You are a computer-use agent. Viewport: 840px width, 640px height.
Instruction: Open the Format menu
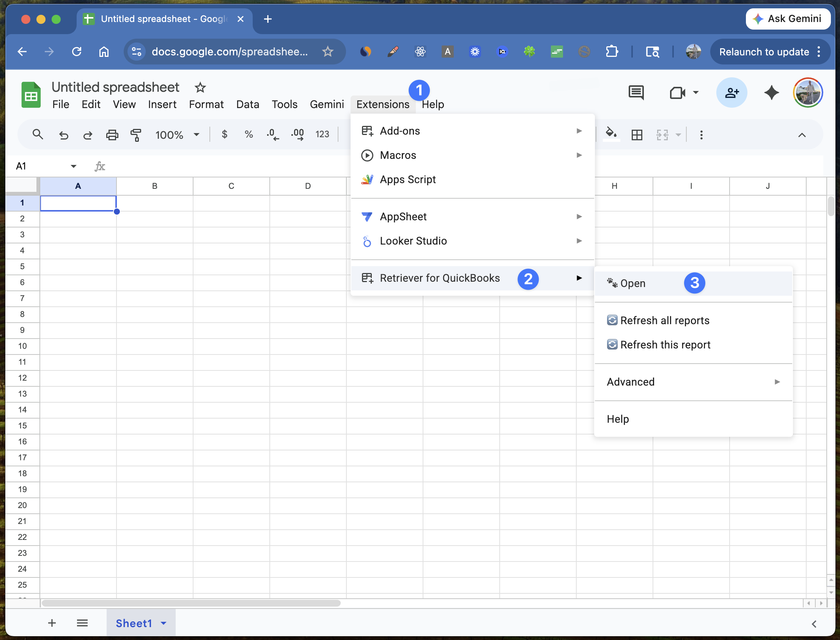[206, 104]
